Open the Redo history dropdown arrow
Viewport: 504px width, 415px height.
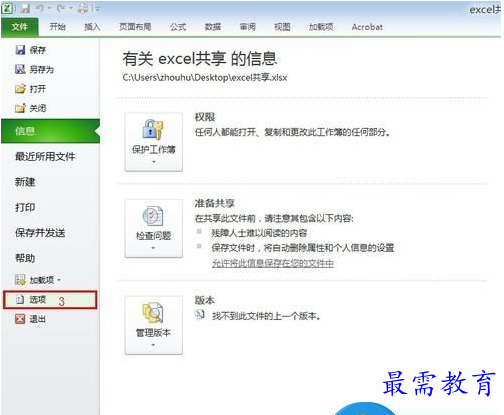[x=70, y=9]
